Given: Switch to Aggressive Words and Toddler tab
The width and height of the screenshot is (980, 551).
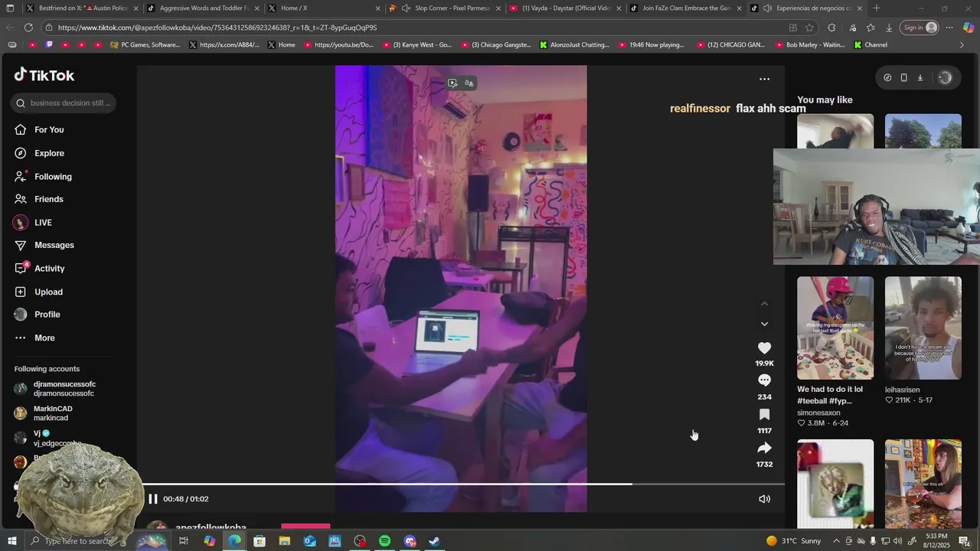Looking at the screenshot, I should (x=202, y=8).
